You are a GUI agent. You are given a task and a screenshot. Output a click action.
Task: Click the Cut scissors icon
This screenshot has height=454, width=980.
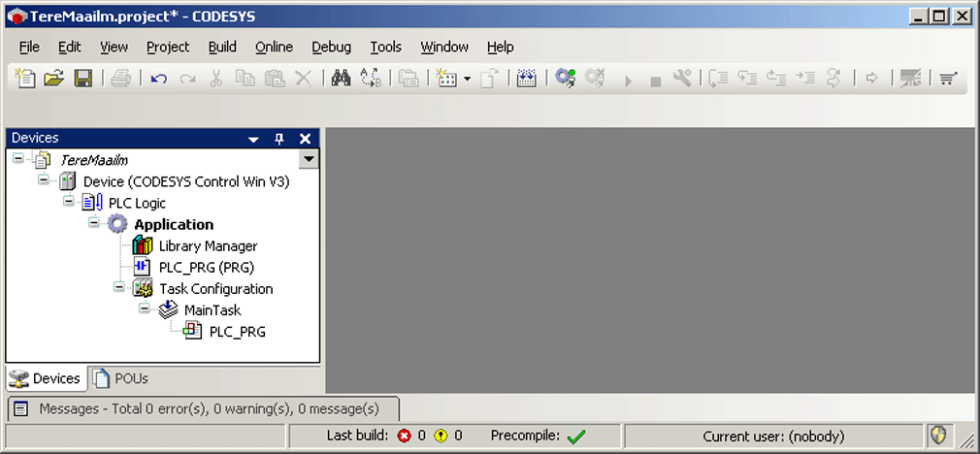pos(216,78)
